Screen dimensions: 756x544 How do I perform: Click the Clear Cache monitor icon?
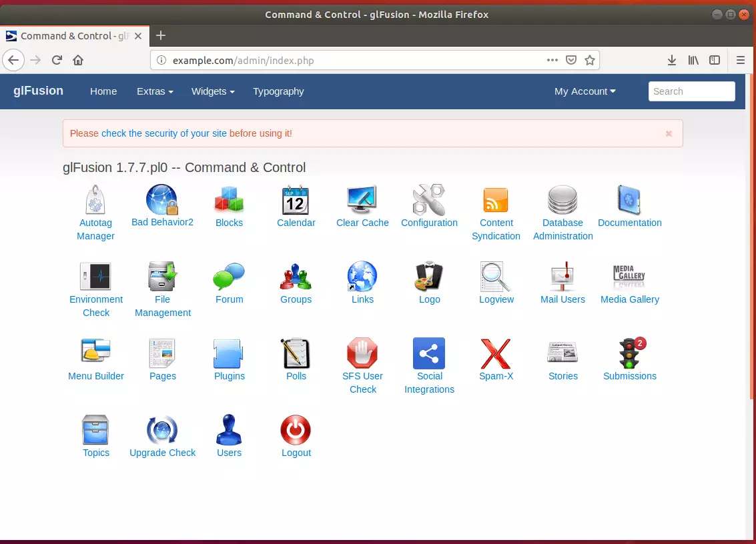coord(362,199)
